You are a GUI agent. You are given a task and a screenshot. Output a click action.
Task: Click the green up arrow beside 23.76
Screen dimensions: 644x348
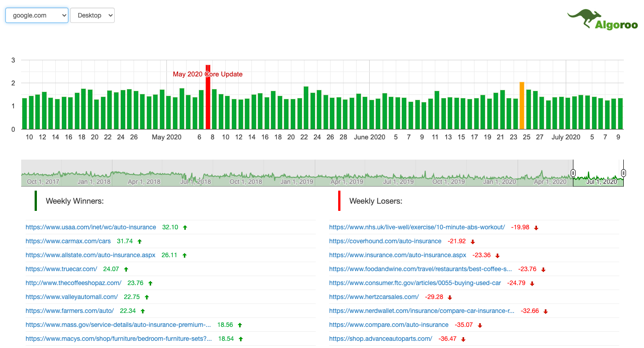coord(150,283)
